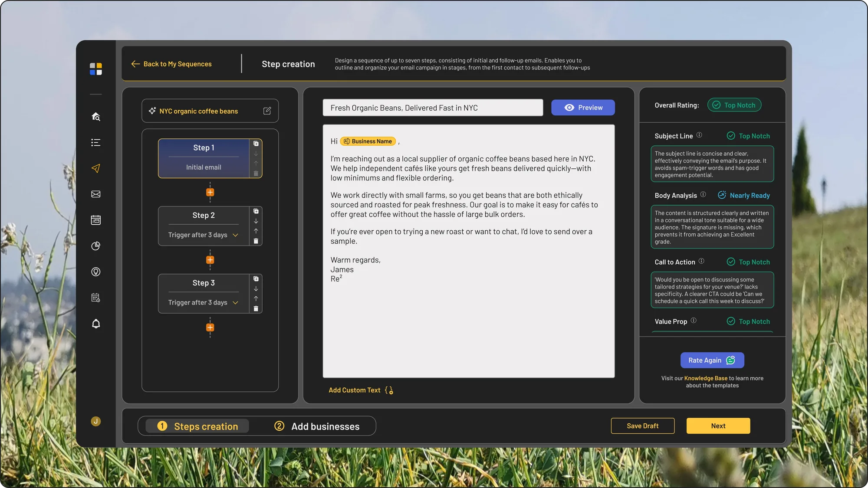Open the location pin sidebar icon
This screenshot has width=868, height=488.
coord(96,272)
